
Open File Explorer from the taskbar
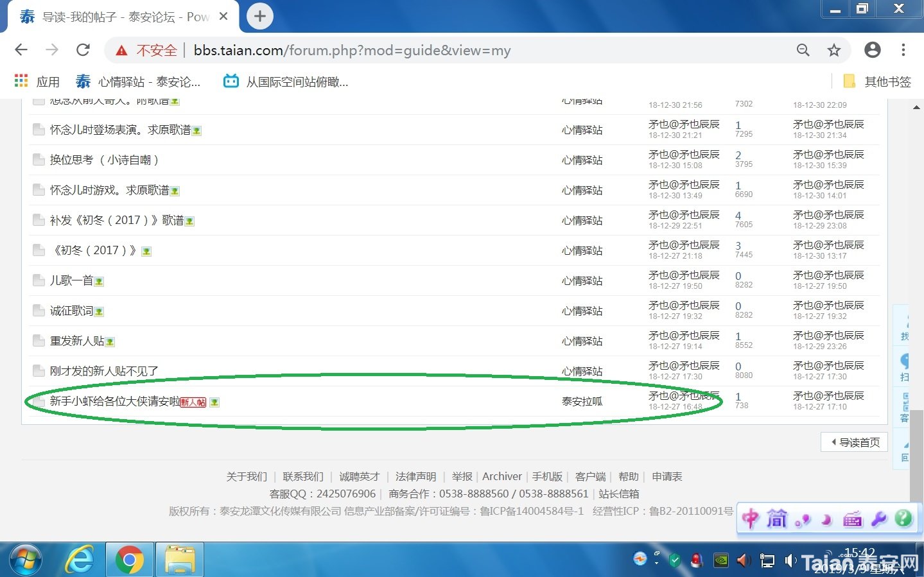180,560
